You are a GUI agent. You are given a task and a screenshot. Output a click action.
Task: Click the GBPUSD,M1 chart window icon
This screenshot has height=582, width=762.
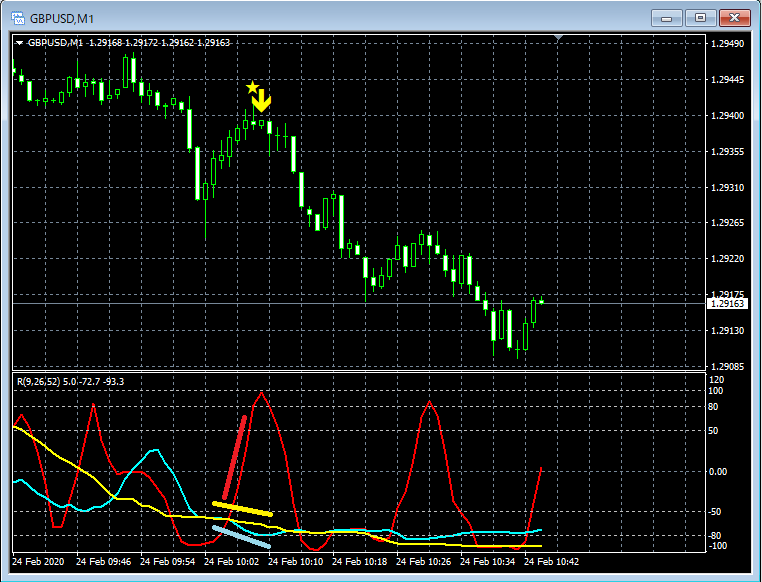coord(18,18)
